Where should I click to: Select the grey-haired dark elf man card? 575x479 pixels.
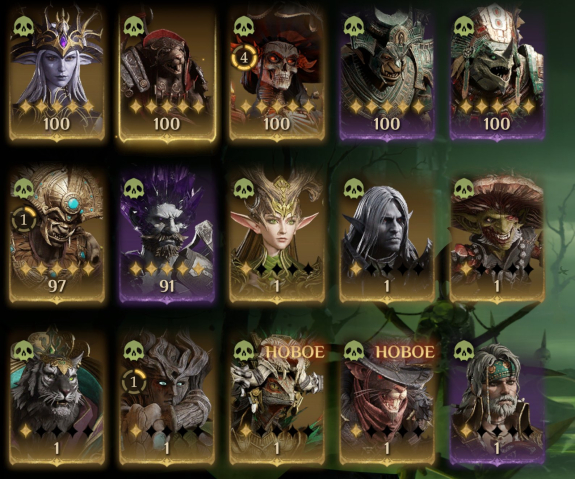(387, 235)
